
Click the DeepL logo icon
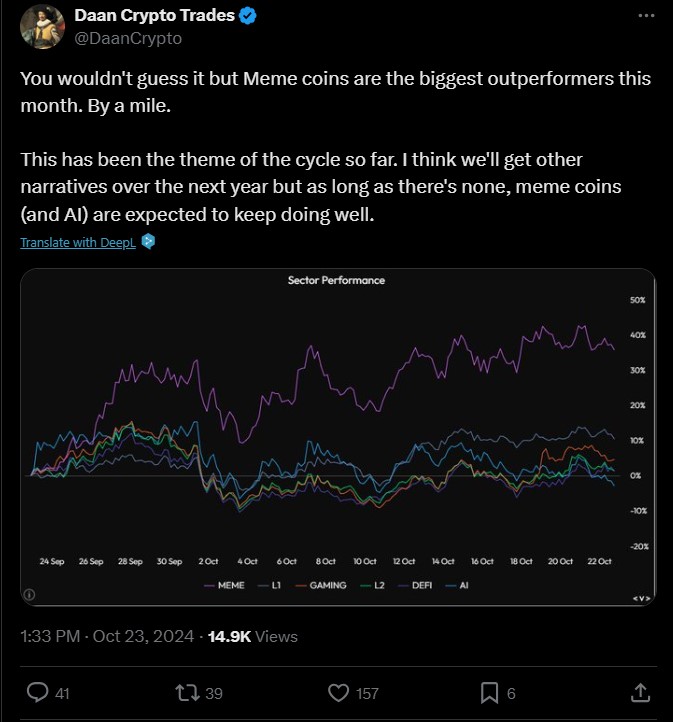click(148, 241)
